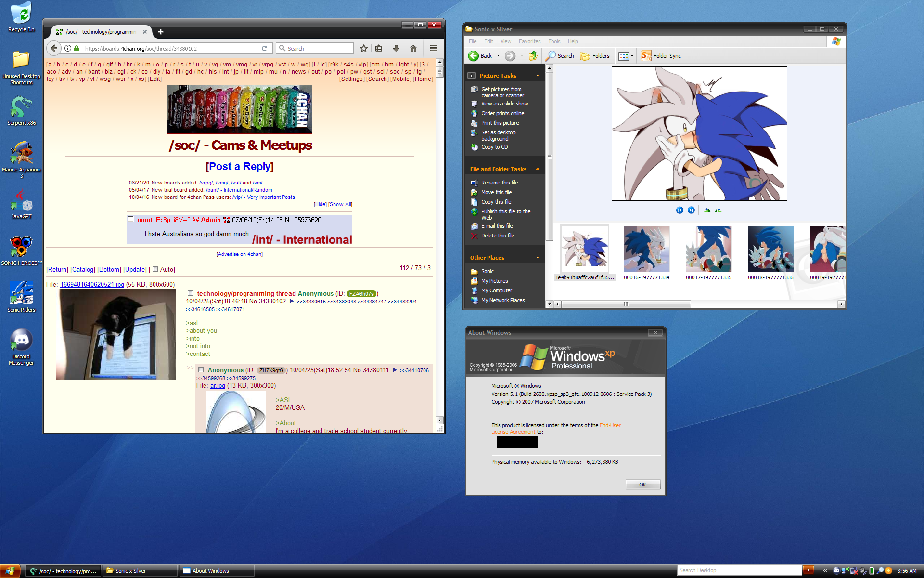Viewport: 924px width, 578px height.
Task: Bookmark the page with the star icon
Action: 364,48
